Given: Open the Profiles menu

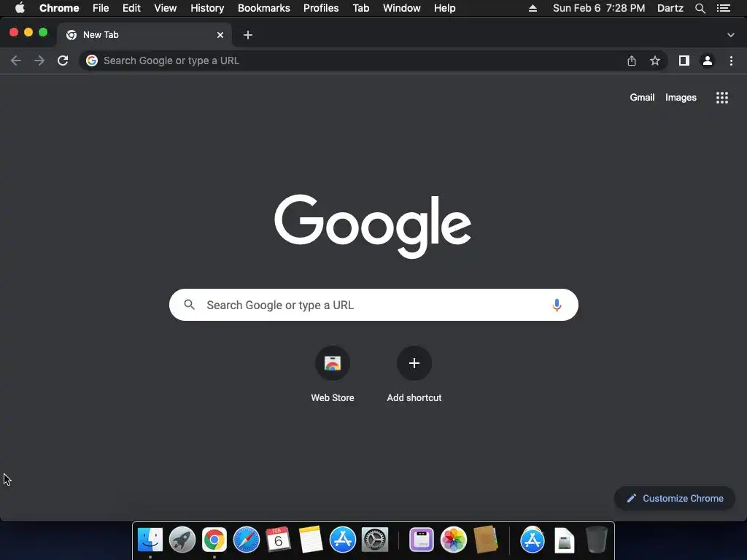Looking at the screenshot, I should tap(321, 8).
